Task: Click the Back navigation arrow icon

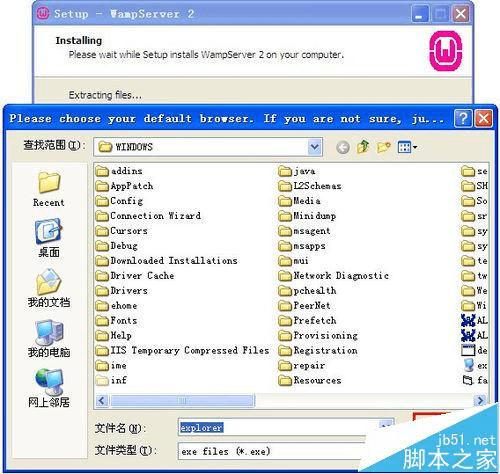Action: click(343, 147)
